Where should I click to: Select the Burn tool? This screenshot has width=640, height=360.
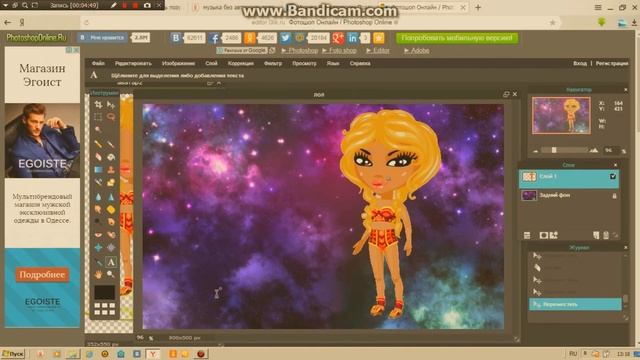[x=111, y=222]
